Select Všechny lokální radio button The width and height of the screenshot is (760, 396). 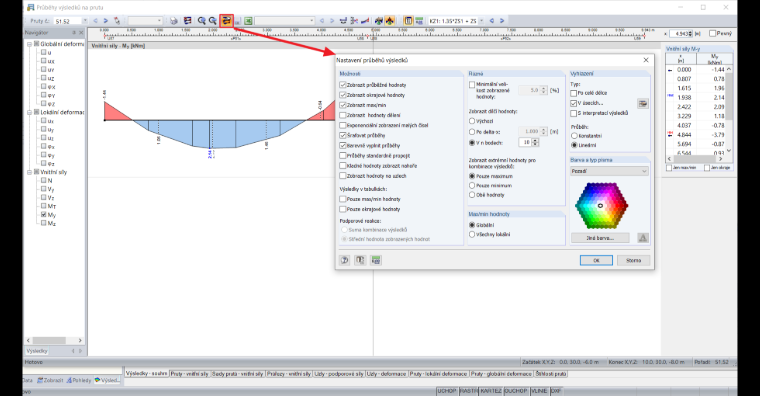[472, 235]
